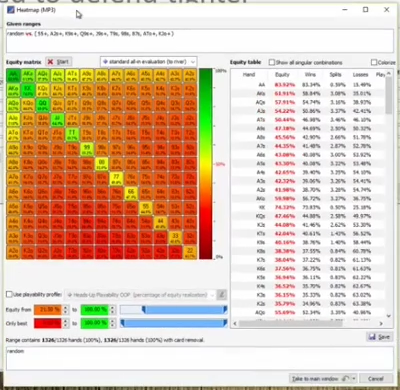Open the Take to main window dropdown arrow
400x390 pixels.
(353, 379)
